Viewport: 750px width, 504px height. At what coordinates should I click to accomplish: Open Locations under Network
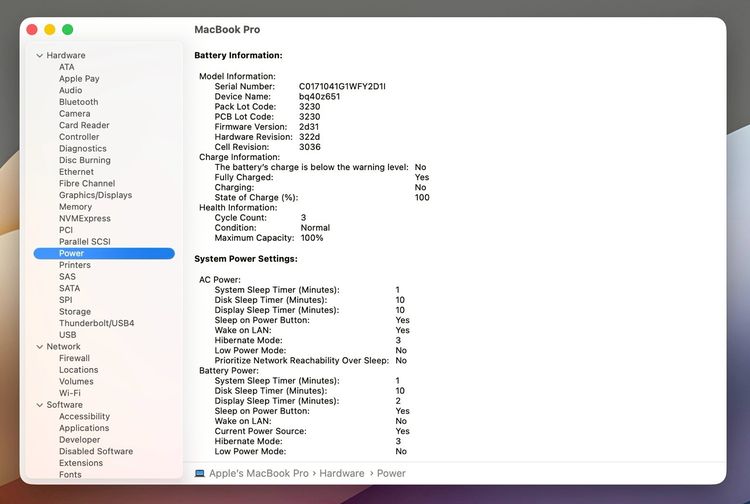78,370
